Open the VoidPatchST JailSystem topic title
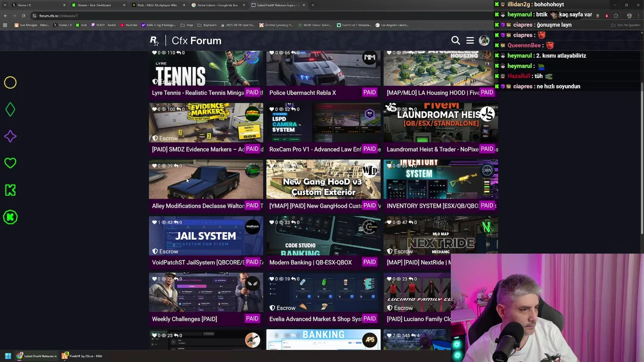 tap(198, 262)
